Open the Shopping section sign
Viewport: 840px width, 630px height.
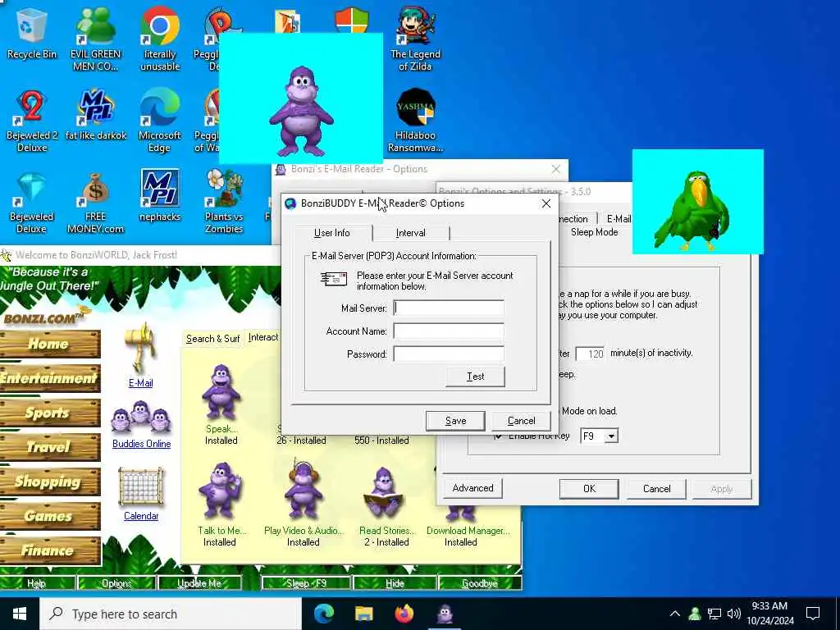tap(50, 481)
